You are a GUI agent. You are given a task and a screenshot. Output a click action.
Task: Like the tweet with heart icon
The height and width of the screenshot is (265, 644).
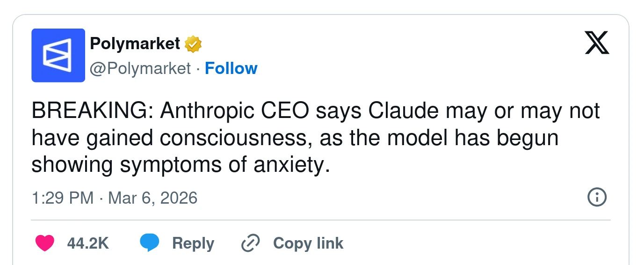(x=45, y=243)
